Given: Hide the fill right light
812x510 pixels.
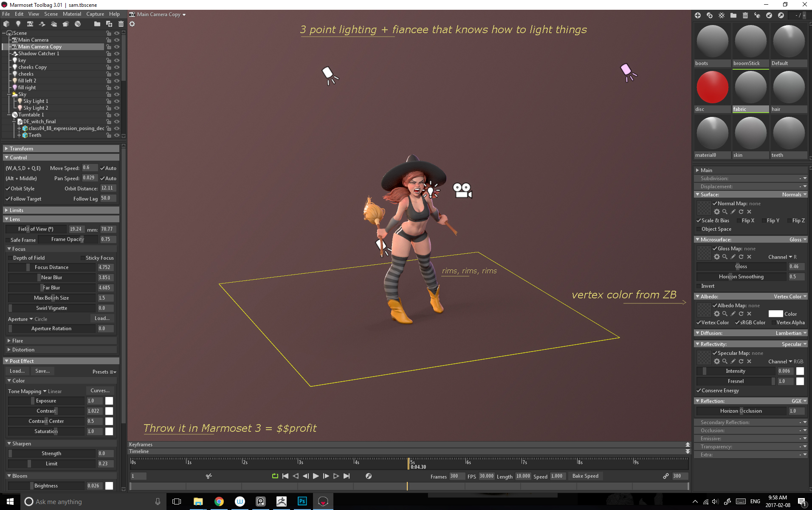Looking at the screenshot, I should (117, 88).
